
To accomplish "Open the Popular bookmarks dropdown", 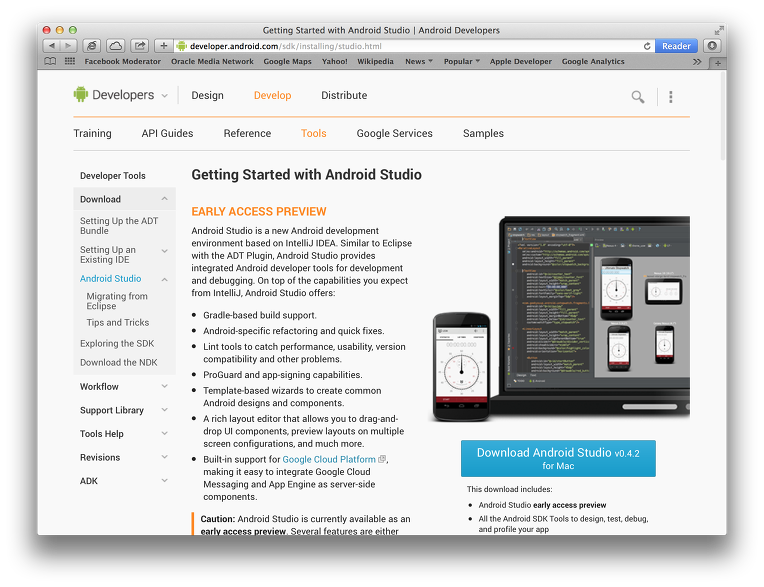I will [x=462, y=61].
